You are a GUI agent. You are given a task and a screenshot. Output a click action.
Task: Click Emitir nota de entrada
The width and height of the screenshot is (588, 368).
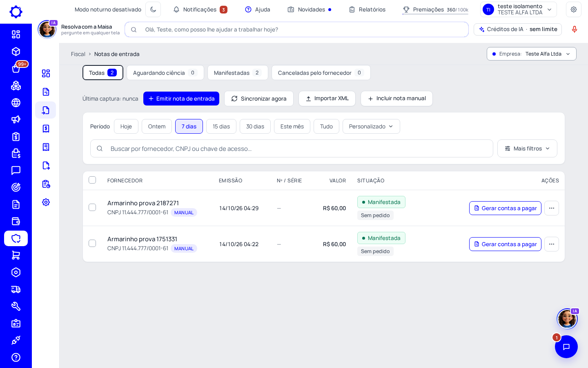pyautogui.click(x=181, y=99)
